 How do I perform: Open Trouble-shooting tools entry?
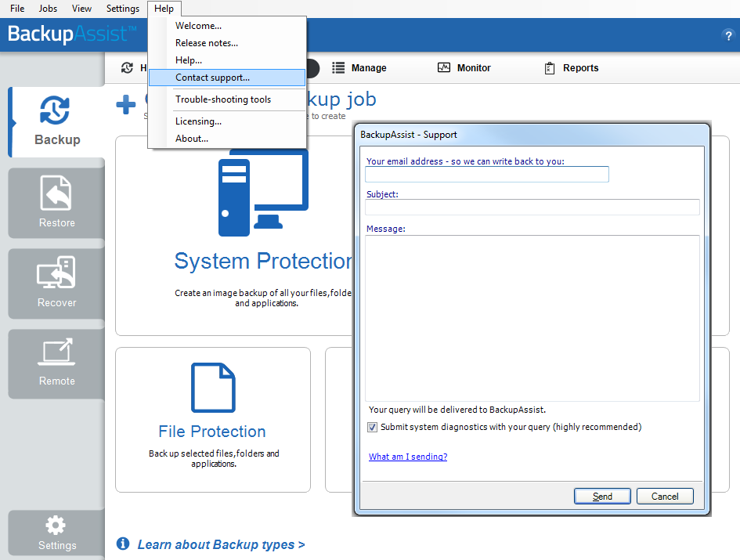226,99
